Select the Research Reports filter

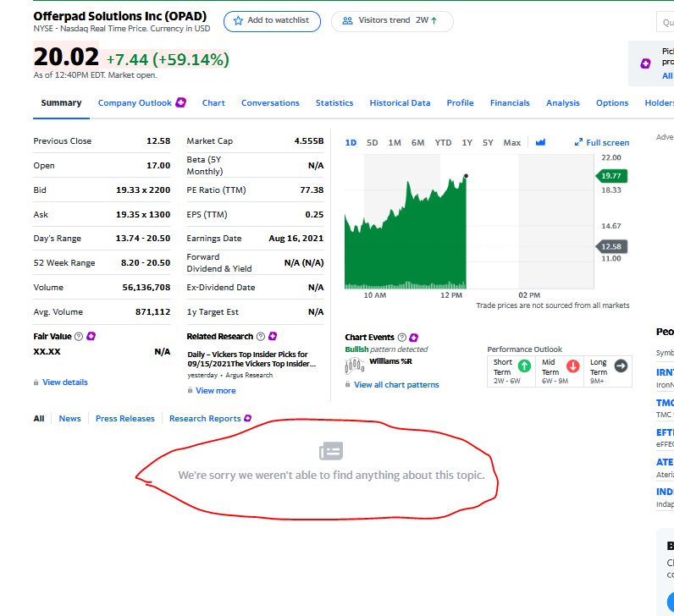point(205,418)
